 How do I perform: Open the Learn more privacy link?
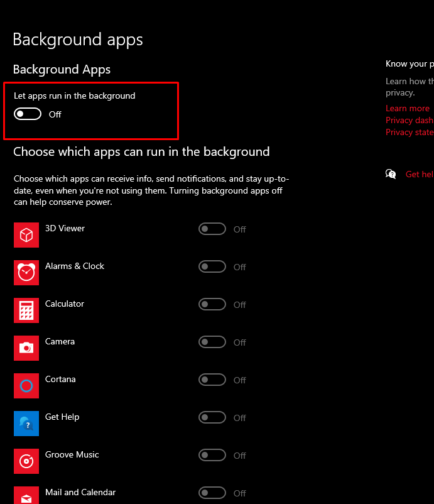(408, 108)
